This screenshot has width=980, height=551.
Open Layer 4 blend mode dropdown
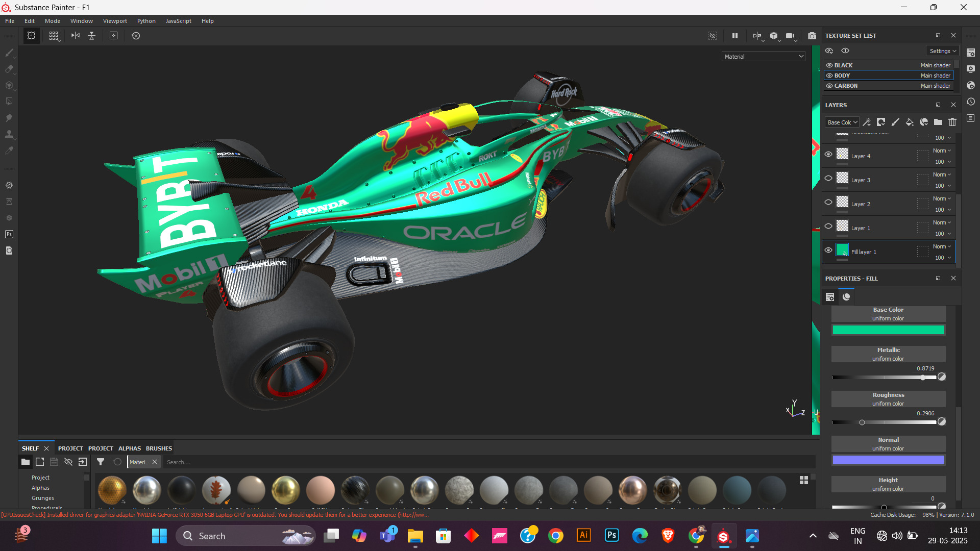point(942,151)
